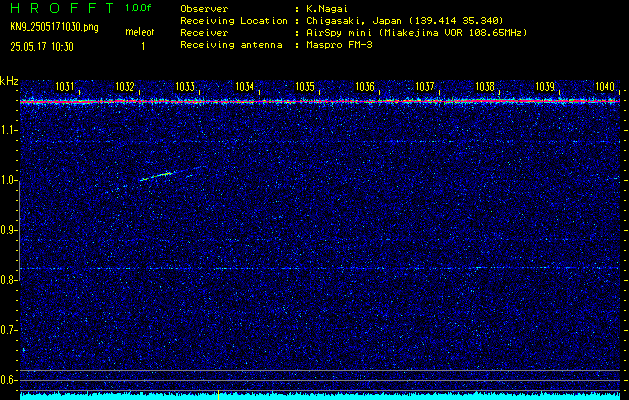
Task: Click the HROFFT title text
Action: pos(62,8)
